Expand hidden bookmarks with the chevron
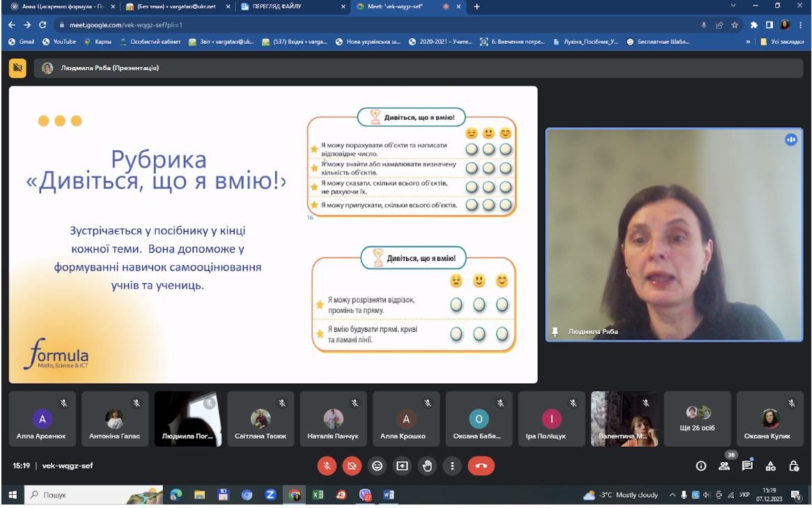The width and height of the screenshot is (812, 508). point(748,42)
